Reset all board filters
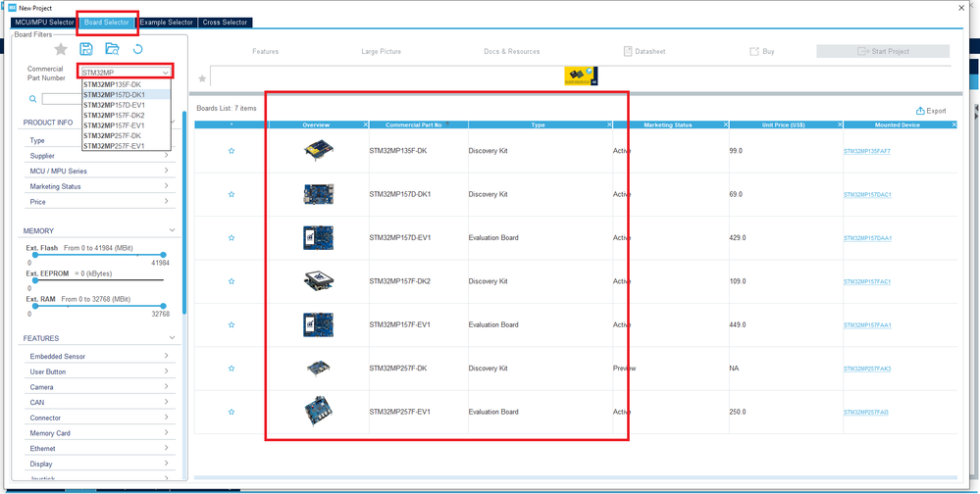This screenshot has width=980, height=494. click(137, 49)
